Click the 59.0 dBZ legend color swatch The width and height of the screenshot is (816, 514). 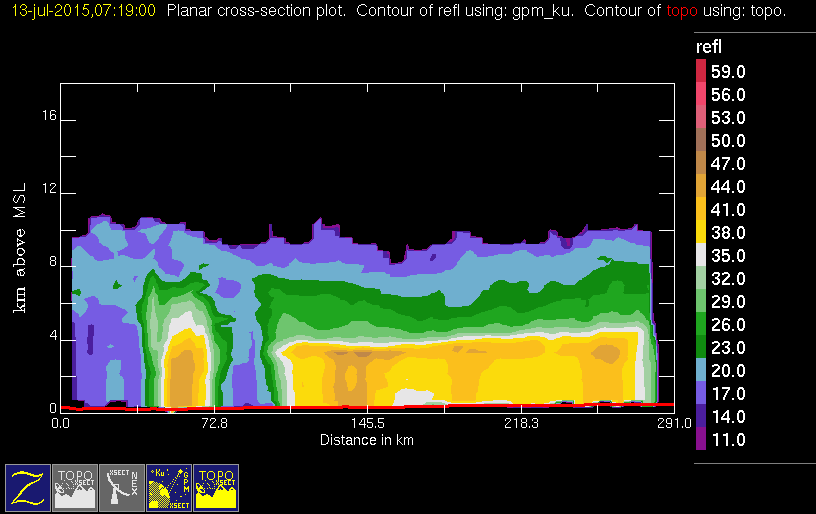pos(701,71)
